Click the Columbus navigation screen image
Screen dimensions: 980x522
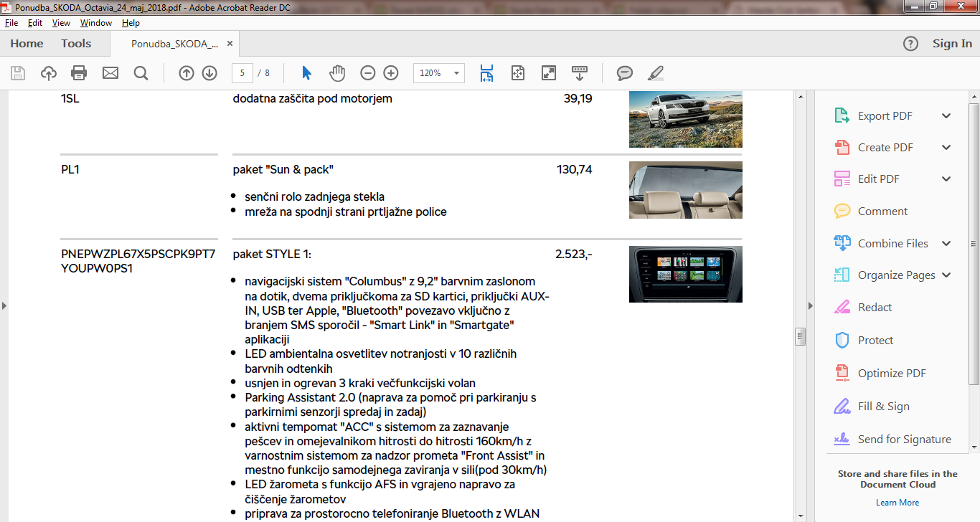tap(686, 274)
